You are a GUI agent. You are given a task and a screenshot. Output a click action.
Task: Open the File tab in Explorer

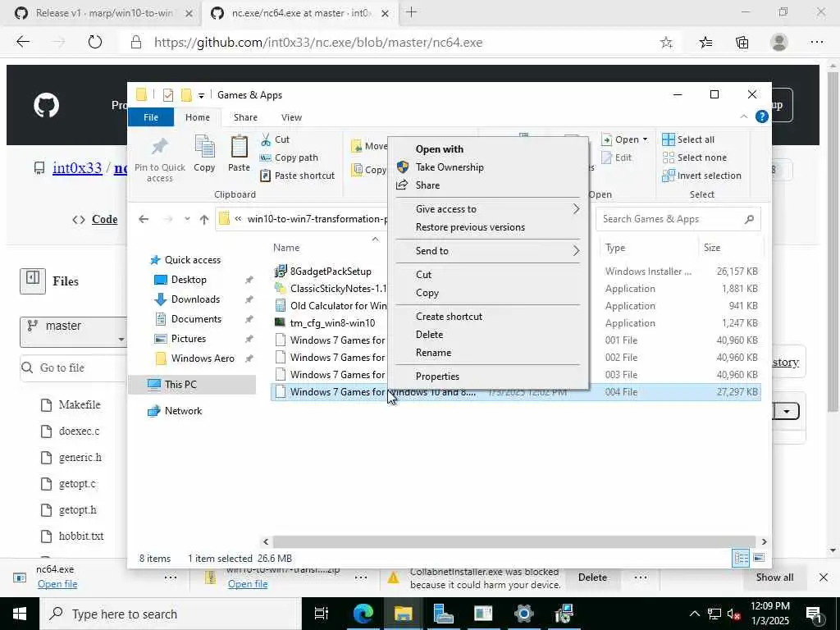tap(151, 117)
